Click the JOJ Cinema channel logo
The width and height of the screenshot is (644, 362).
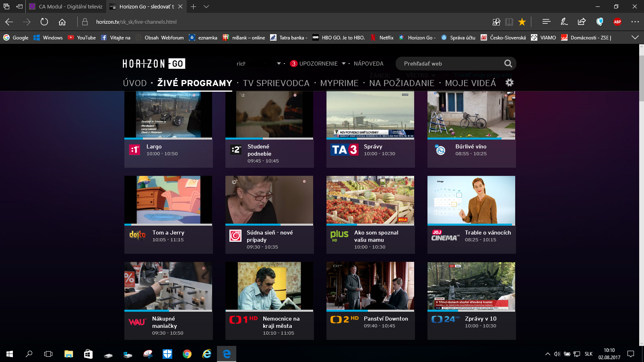[445, 235]
